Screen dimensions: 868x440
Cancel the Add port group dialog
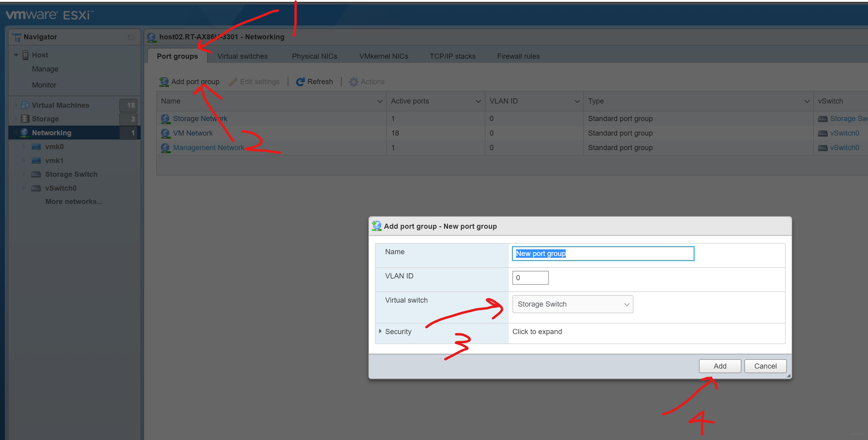click(765, 366)
